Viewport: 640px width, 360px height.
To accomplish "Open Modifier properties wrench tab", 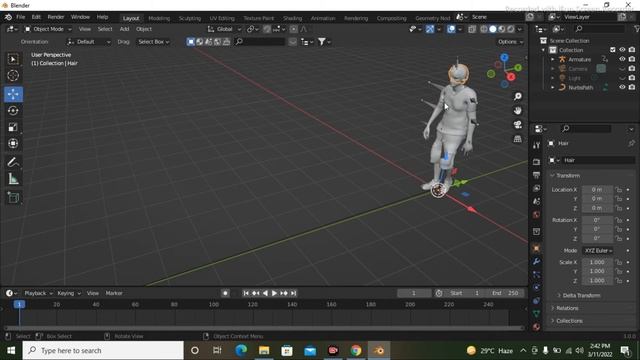I will point(537,261).
